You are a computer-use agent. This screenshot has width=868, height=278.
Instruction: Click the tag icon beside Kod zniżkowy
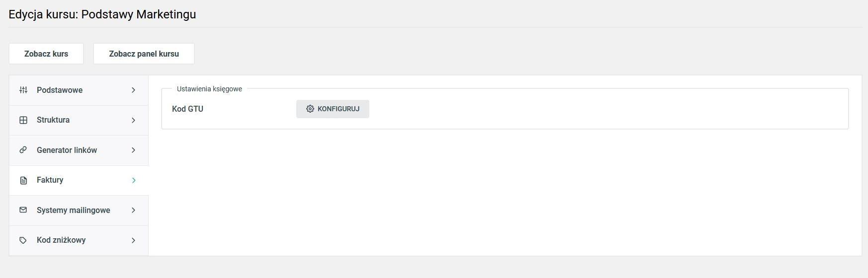pyautogui.click(x=23, y=240)
